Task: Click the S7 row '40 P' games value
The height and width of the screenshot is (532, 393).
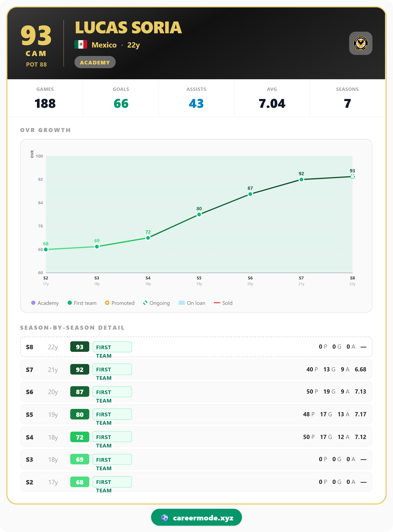Action: (x=312, y=369)
